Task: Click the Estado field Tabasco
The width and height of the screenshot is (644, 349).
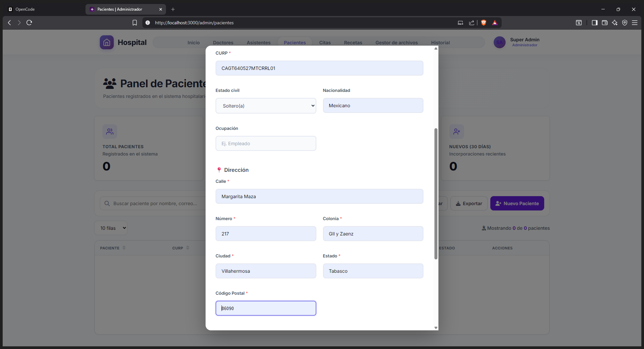Action: (373, 271)
